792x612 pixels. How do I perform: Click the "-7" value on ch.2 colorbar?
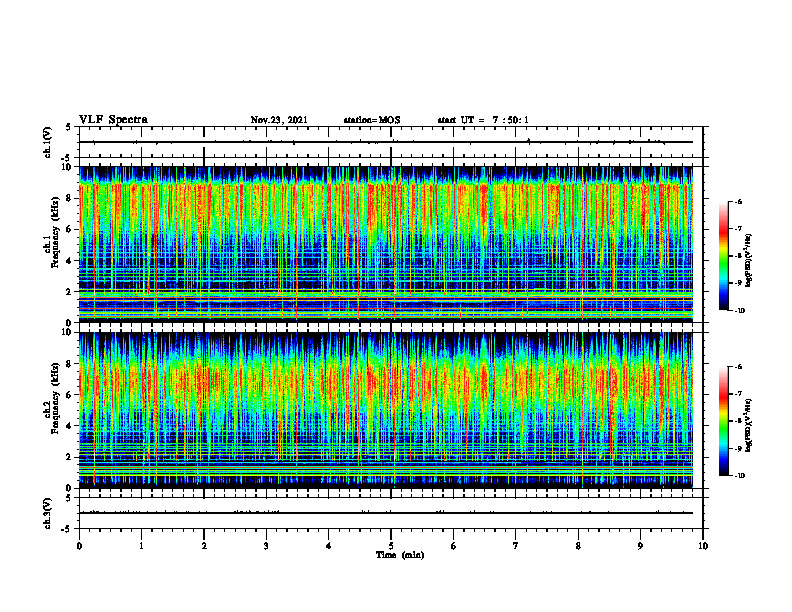[x=738, y=394]
